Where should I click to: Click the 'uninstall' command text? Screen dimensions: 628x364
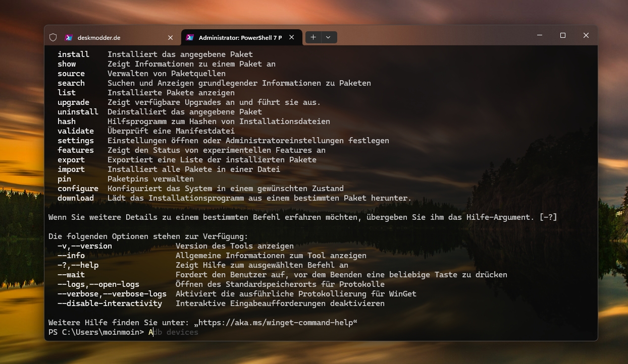coord(78,112)
